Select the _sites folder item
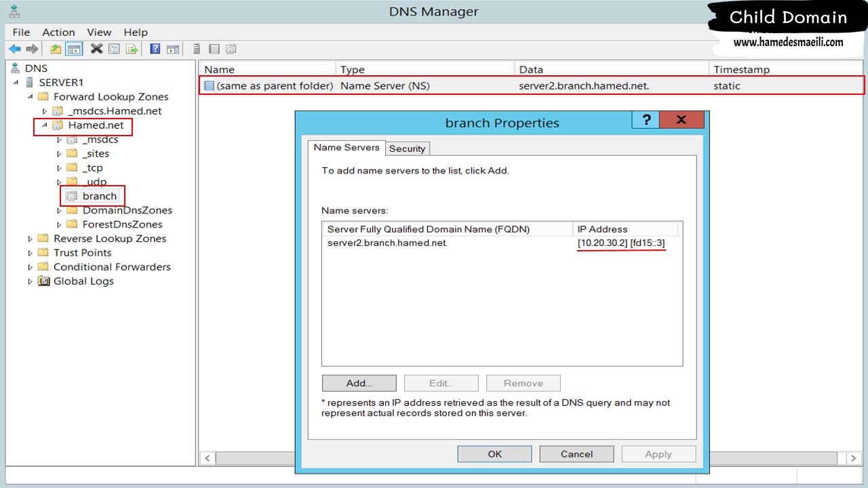 tap(96, 154)
